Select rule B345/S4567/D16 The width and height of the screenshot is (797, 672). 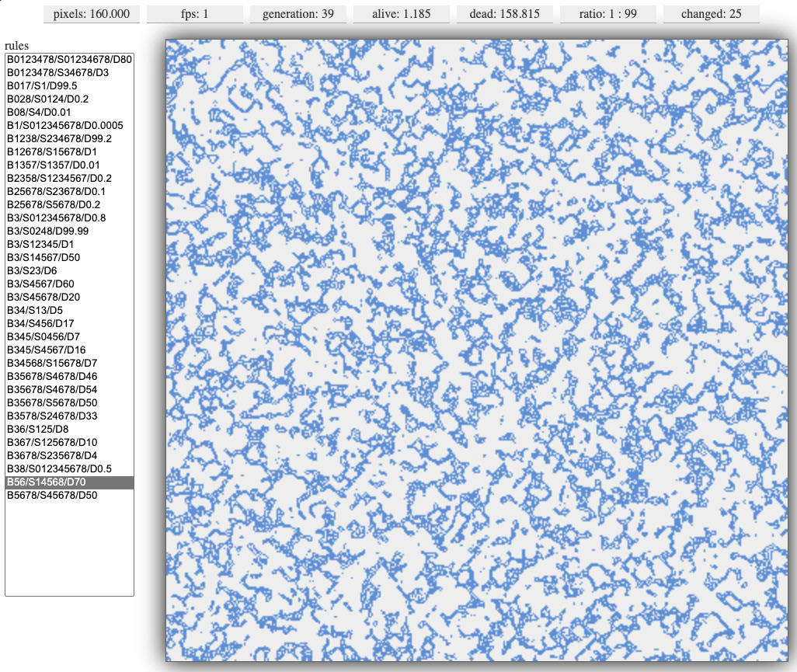(x=70, y=350)
